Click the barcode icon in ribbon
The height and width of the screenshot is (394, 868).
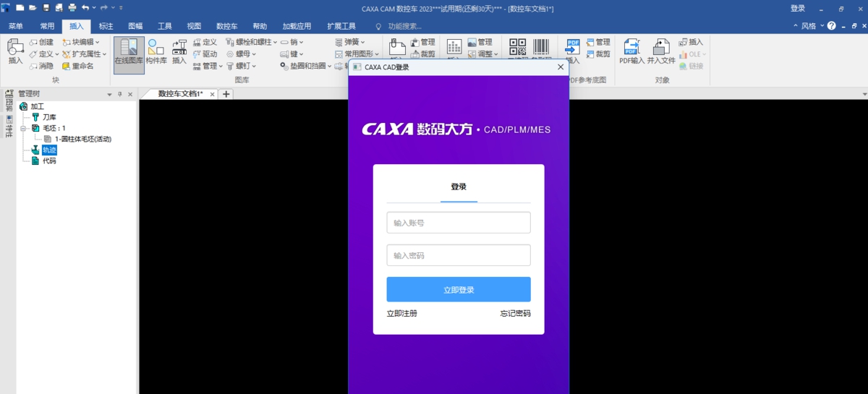point(542,48)
